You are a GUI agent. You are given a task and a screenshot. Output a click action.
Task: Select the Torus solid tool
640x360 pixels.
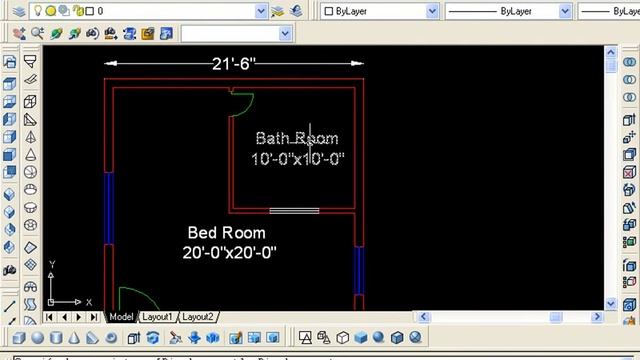111,338
